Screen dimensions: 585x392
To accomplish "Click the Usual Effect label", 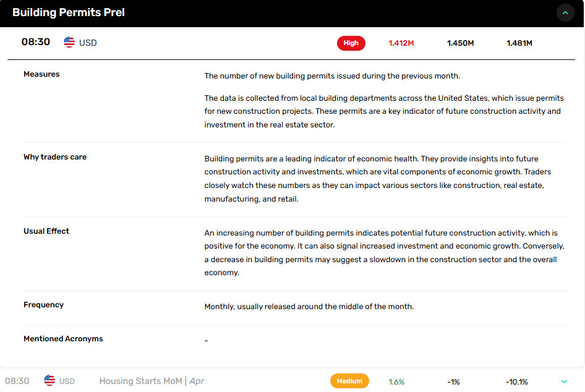I will pyautogui.click(x=46, y=231).
